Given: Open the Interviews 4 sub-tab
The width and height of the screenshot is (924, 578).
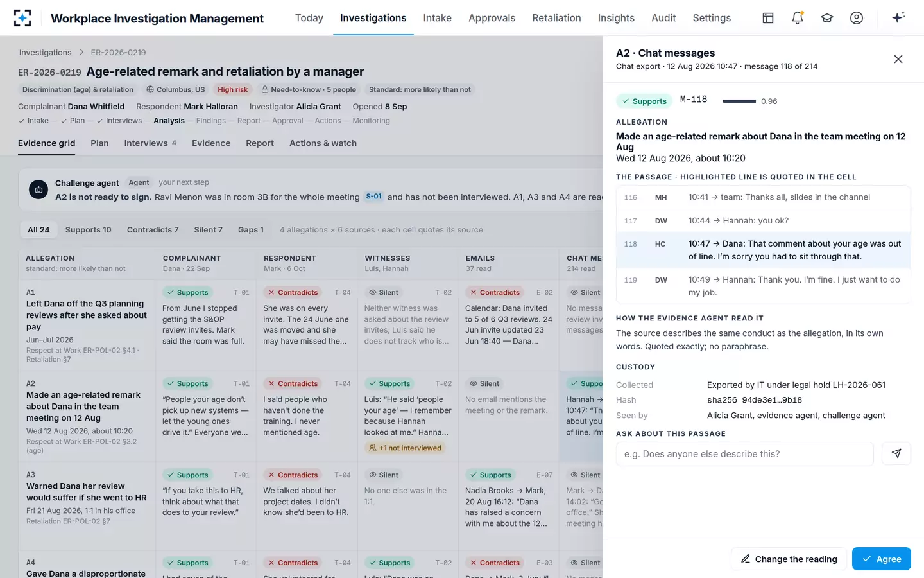Looking at the screenshot, I should (x=150, y=143).
